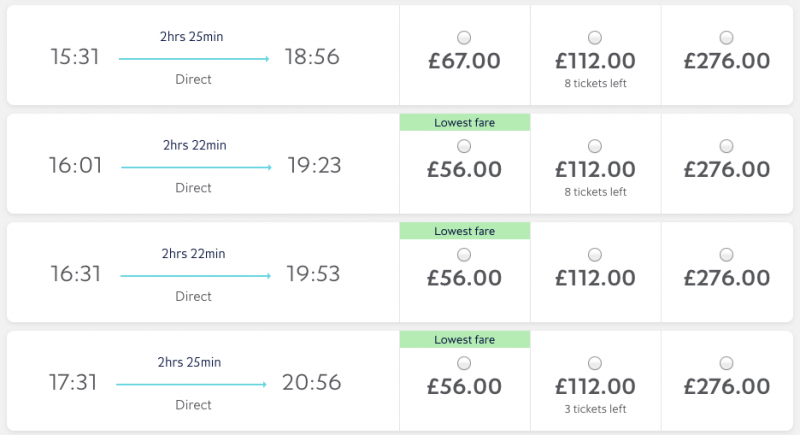Choose £112.00 fare on the 15:31 departure
Viewport: 800px width, 435px height.
[x=595, y=38]
